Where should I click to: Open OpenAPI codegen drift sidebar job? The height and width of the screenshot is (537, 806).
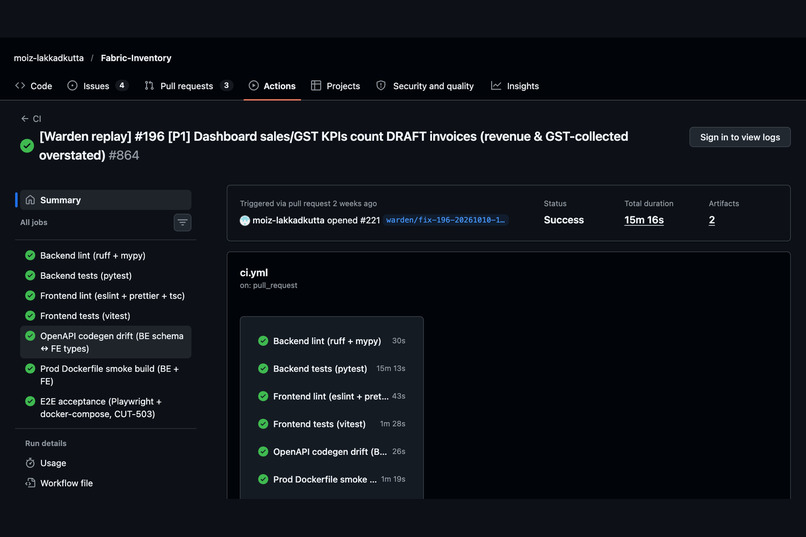click(105, 342)
